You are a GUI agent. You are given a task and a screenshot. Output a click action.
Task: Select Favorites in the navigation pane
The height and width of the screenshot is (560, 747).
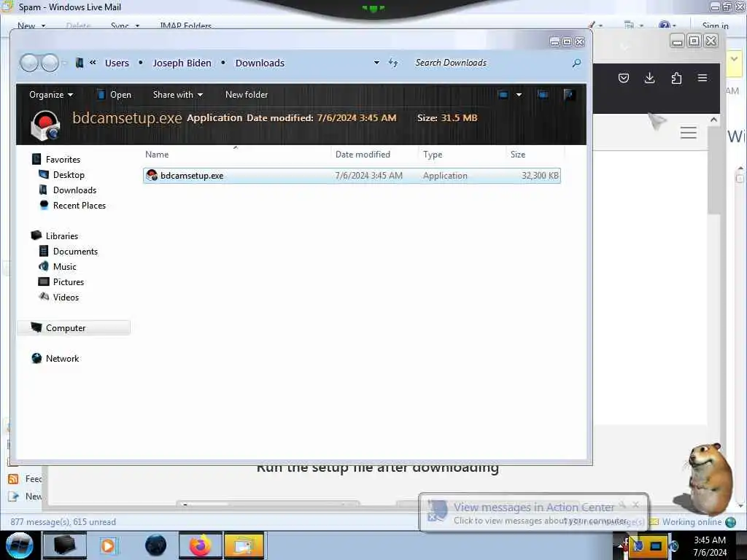coord(63,160)
